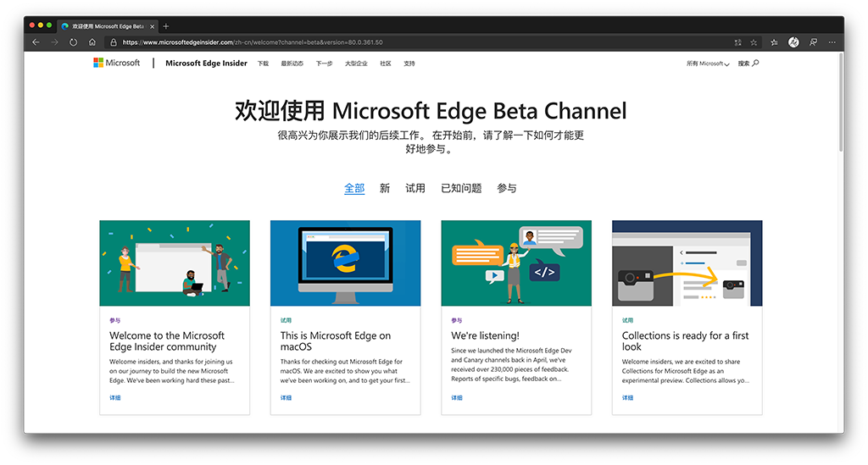Open Welcome to Microsoft Edge Insider community thumbnail

click(175, 263)
